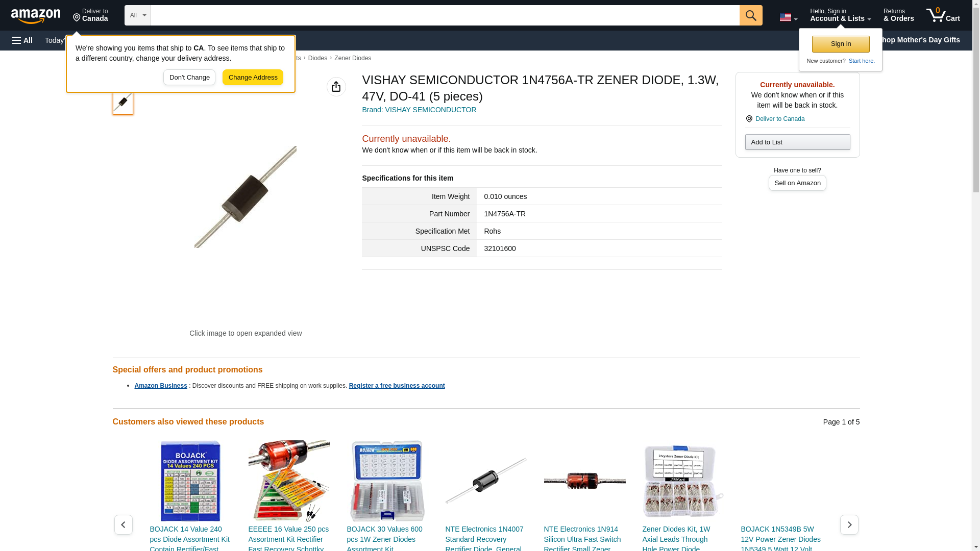980x551 pixels.
Task: Click the Deliver to Canada location icon
Action: coord(749,119)
